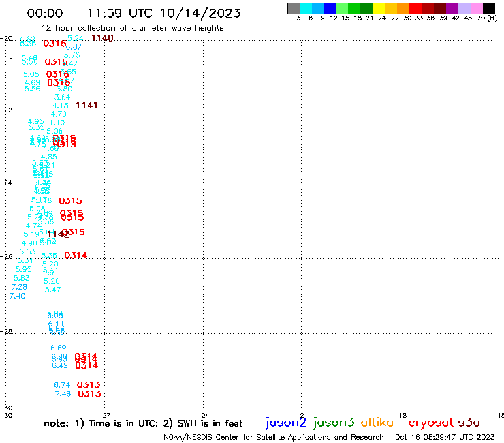Image resolution: width=504 pixels, height=443 pixels.
Task: Click the gray 3 ft legend swatch
Action: pyautogui.click(x=294, y=9)
